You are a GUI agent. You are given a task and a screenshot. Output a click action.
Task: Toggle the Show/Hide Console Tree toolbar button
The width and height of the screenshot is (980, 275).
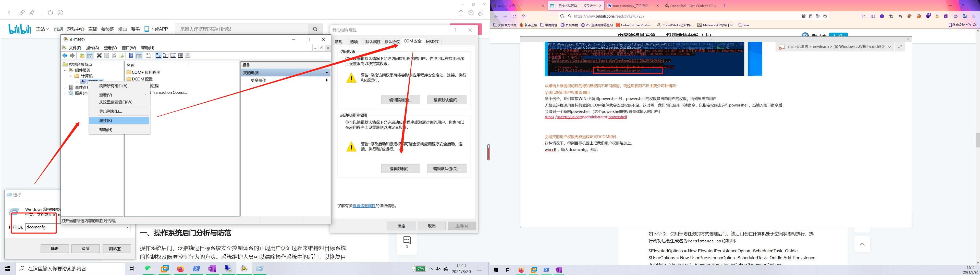pyautogui.click(x=90, y=56)
